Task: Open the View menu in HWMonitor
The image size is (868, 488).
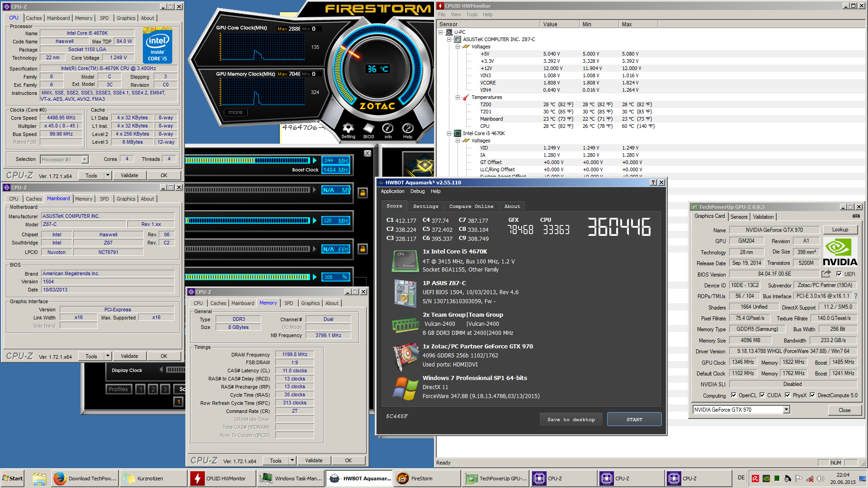Action: click(x=456, y=14)
